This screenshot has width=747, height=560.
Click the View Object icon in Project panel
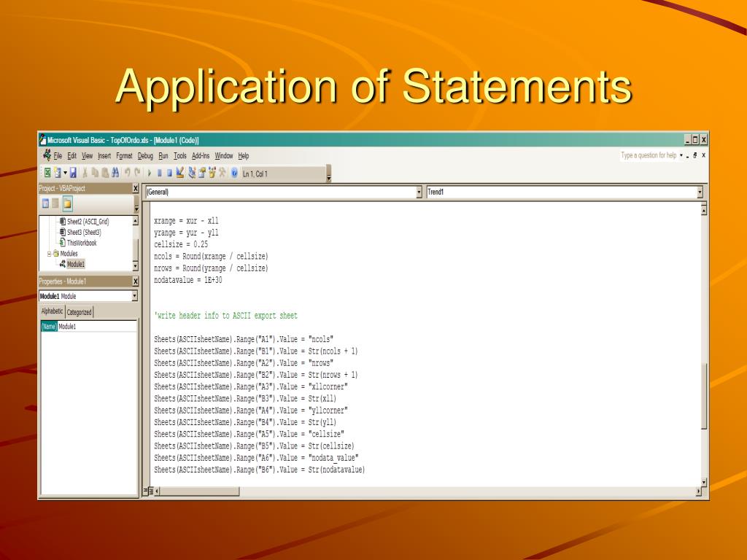coord(55,203)
